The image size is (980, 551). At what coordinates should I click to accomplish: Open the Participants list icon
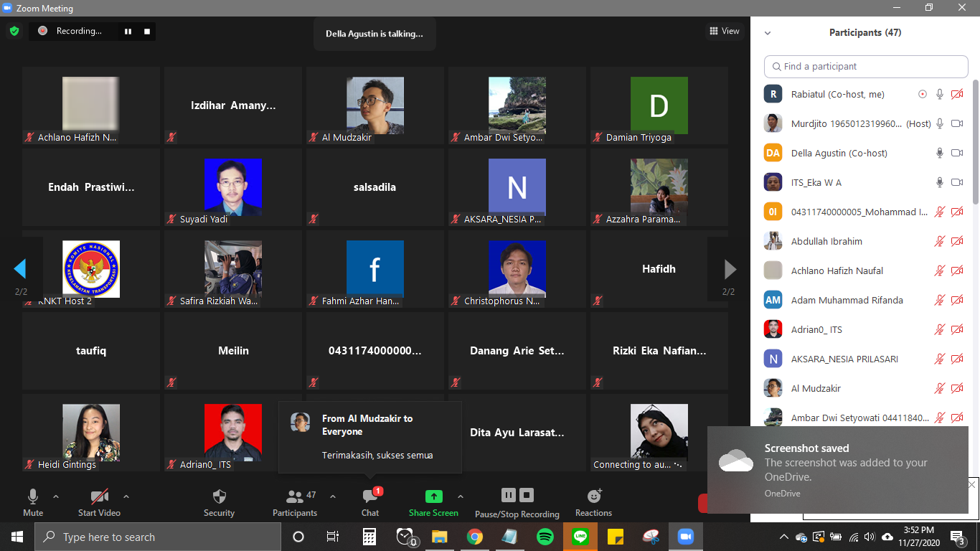coord(294,496)
